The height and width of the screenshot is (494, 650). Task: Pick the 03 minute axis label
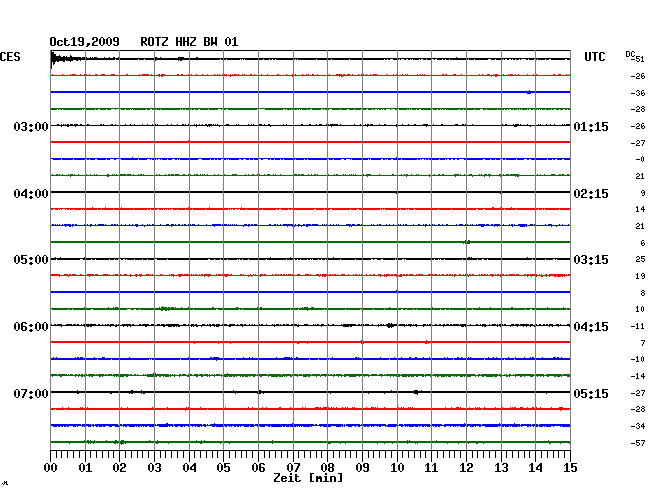[x=154, y=468]
